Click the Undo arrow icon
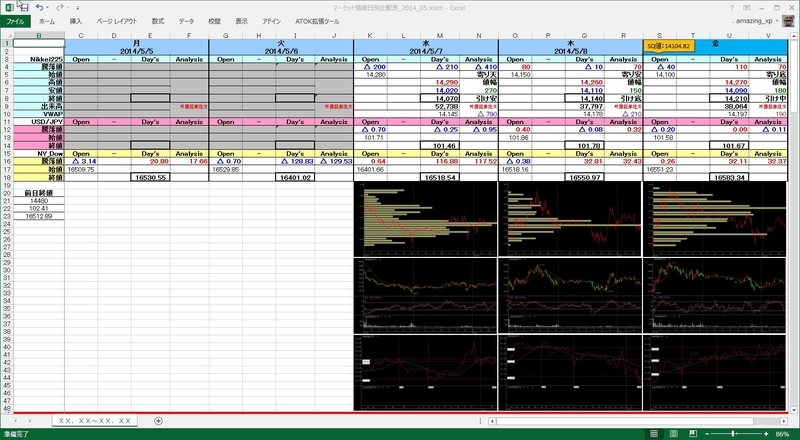This screenshot has width=800, height=440. coord(39,8)
